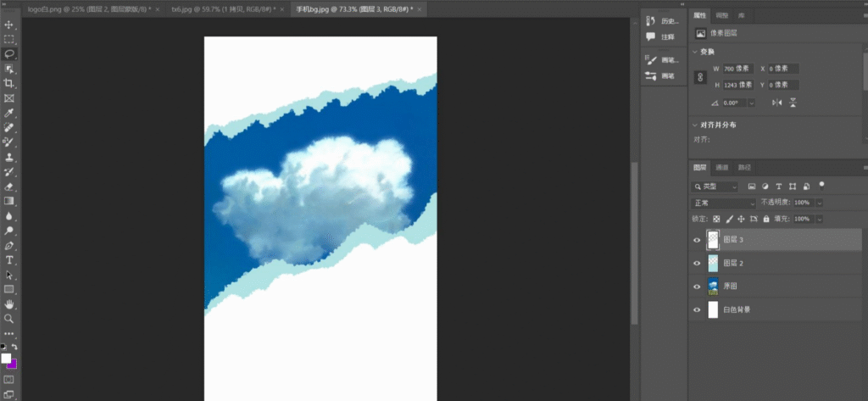Select the Zoom tool
This screenshot has width=868, height=401.
point(8,319)
